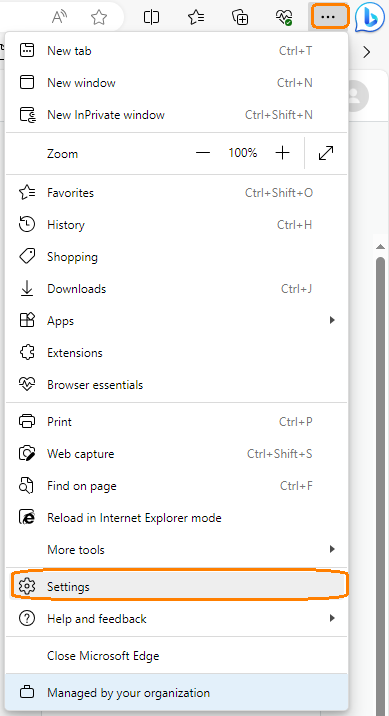
Task: Click Managed by your organization
Action: (177, 692)
